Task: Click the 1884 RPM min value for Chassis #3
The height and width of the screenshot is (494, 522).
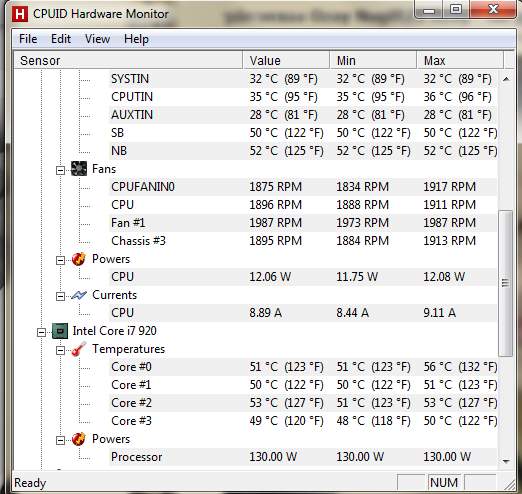Action: pos(362,241)
